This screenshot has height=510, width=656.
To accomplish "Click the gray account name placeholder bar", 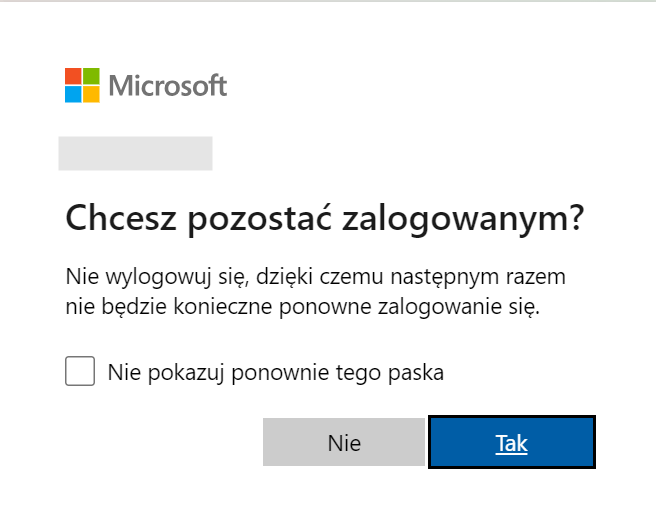I will click(136, 154).
